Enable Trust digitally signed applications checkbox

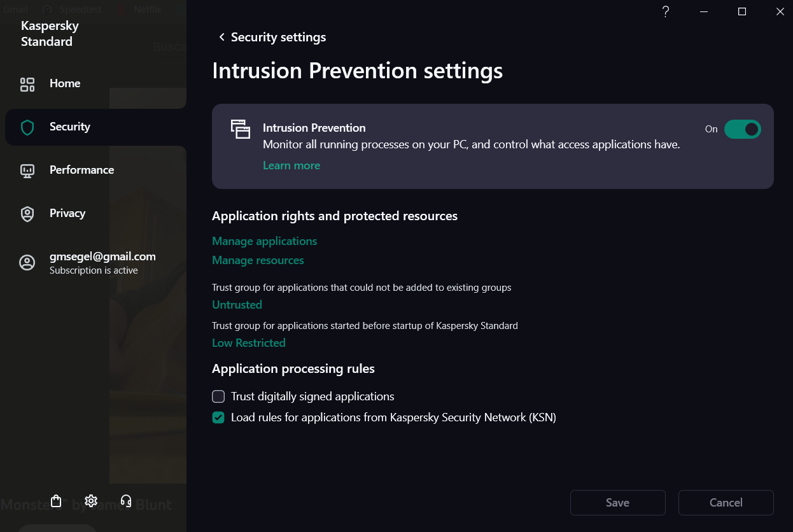point(218,396)
